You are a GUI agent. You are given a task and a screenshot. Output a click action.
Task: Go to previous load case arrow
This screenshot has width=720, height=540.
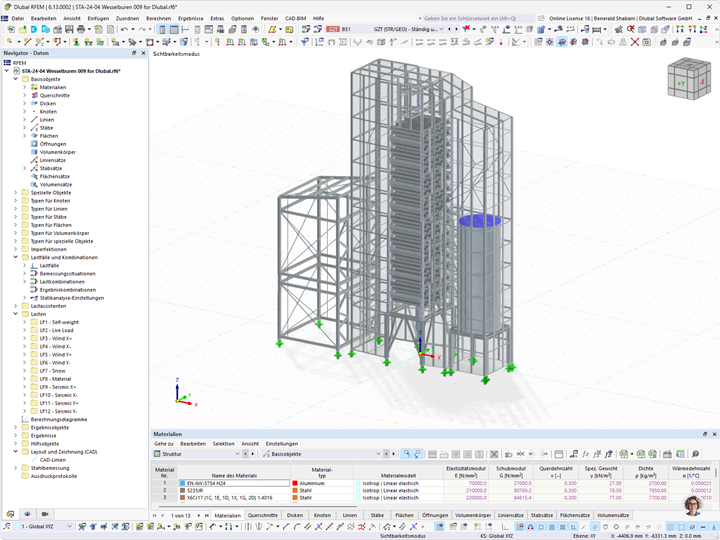coord(449,29)
